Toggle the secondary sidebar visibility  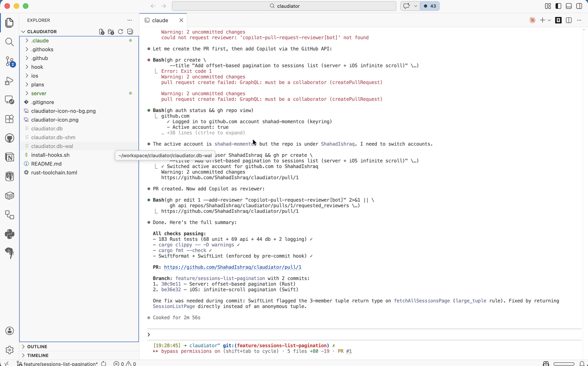pos(579,6)
